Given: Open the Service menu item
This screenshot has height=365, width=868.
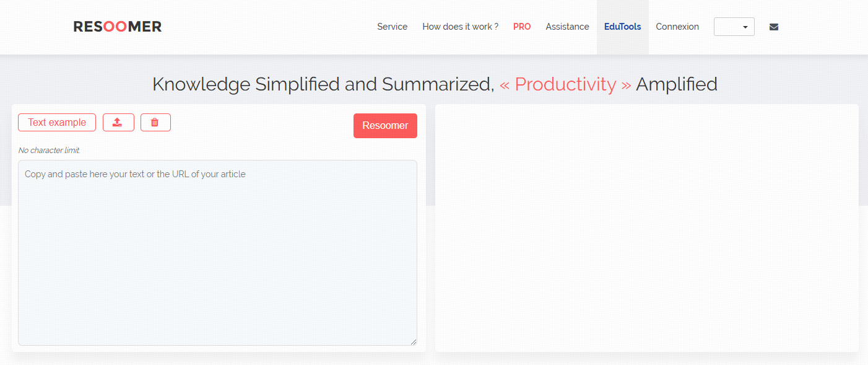Looking at the screenshot, I should point(393,27).
